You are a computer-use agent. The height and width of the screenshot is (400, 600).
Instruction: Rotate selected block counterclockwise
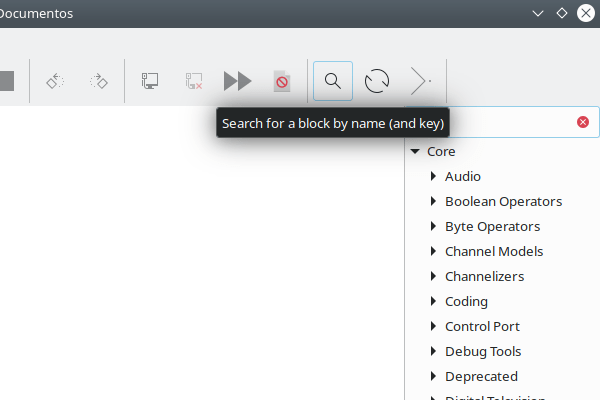pos(55,81)
